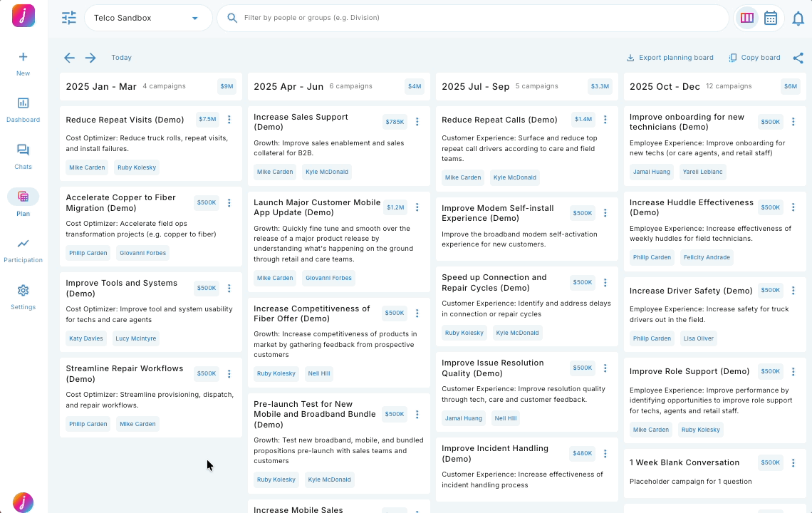The image size is (812, 513).
Task: Open options on Increase Huddle Effectiveness card
Action: [793, 207]
